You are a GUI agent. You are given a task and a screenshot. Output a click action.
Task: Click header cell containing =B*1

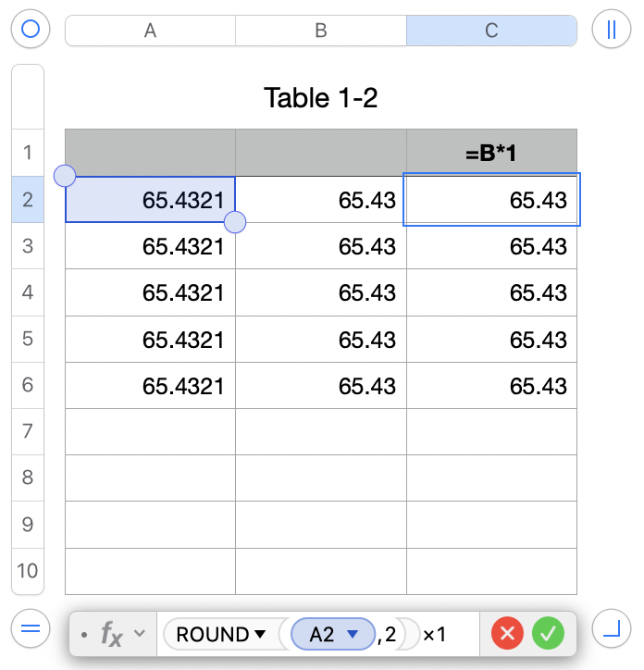(x=491, y=153)
